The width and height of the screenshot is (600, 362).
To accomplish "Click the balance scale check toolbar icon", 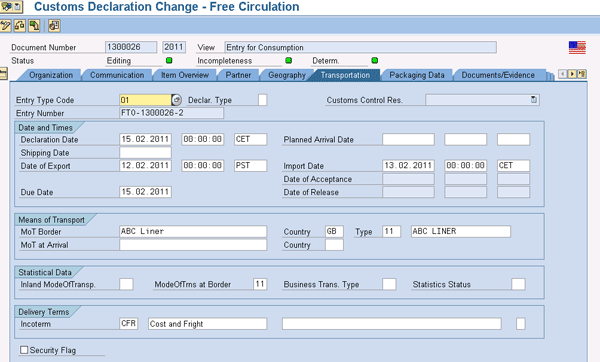I will [x=20, y=26].
